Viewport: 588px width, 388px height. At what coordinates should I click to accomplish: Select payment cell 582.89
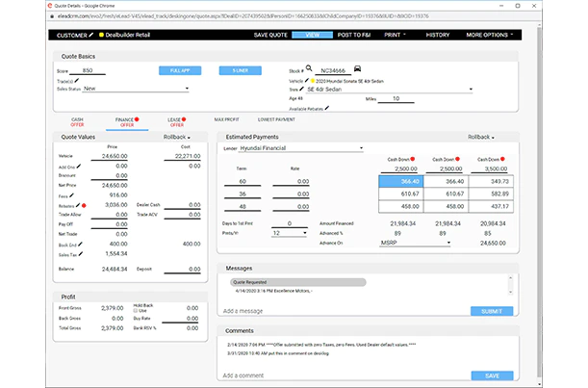[x=491, y=194]
